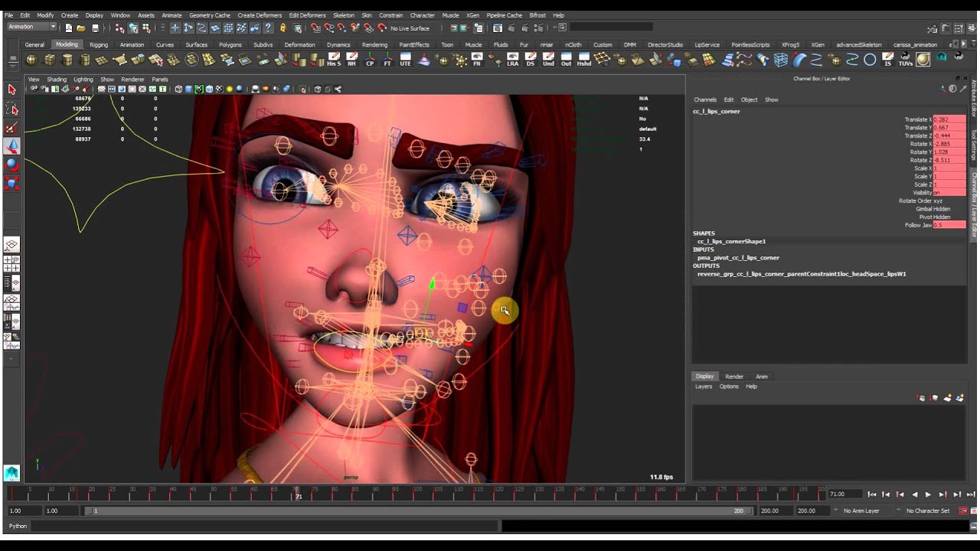This screenshot has width=980, height=551.
Task: Activate the lock selection padlock icon
Action: (x=283, y=28)
